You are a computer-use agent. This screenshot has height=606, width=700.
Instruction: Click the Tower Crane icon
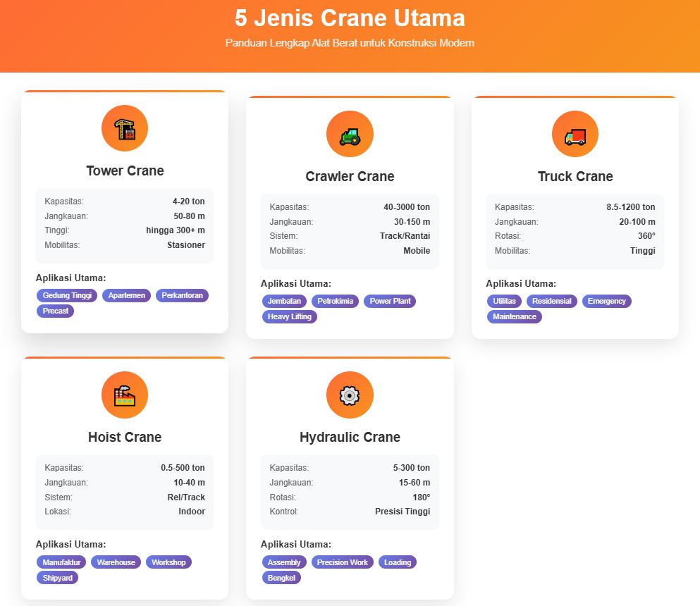(x=125, y=128)
